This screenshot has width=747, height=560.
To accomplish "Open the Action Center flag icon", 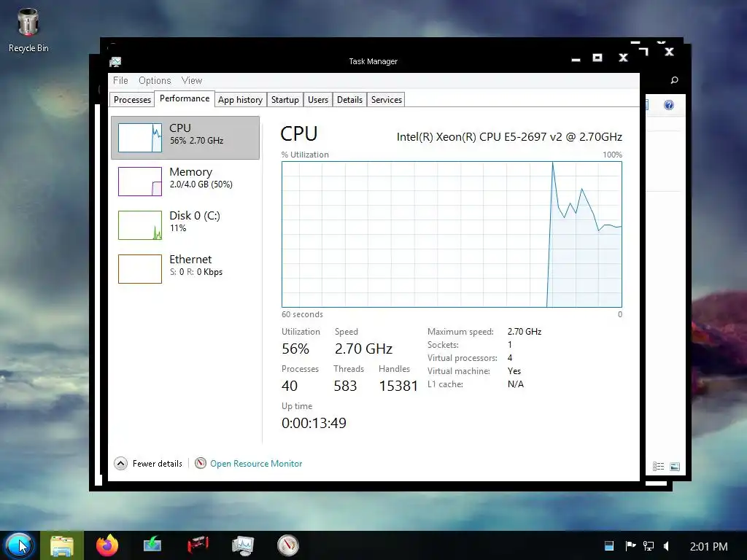I will coord(630,546).
